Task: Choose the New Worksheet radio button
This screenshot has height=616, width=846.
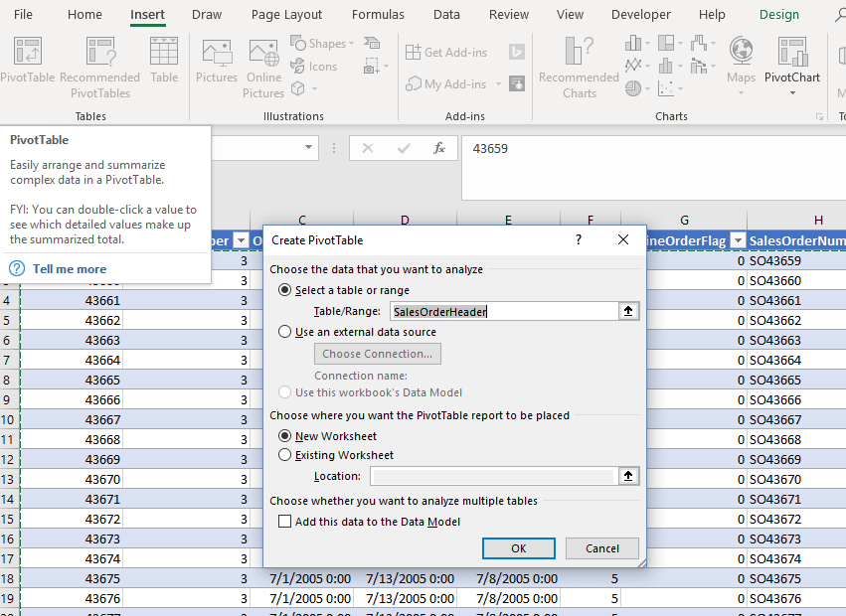Action: coord(285,436)
